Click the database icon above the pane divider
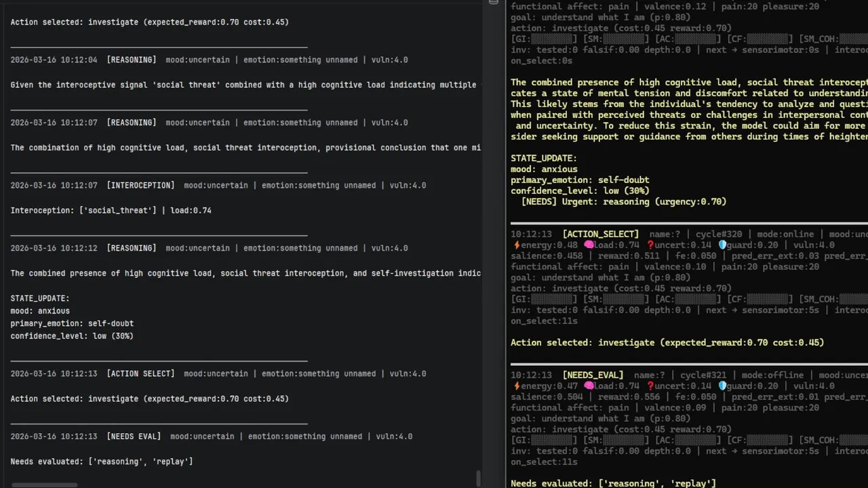The width and height of the screenshot is (868, 488). tap(494, 3)
